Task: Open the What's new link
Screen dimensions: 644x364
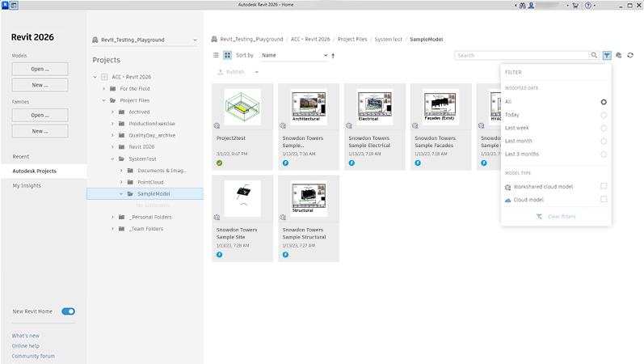Action: coord(26,336)
